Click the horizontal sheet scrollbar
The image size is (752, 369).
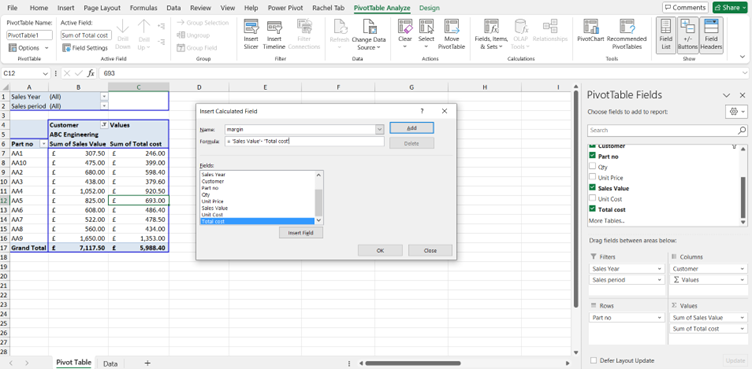click(x=412, y=363)
